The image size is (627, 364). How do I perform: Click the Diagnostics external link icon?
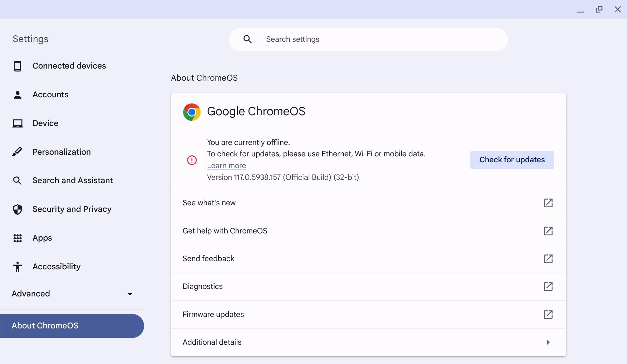tap(548, 286)
